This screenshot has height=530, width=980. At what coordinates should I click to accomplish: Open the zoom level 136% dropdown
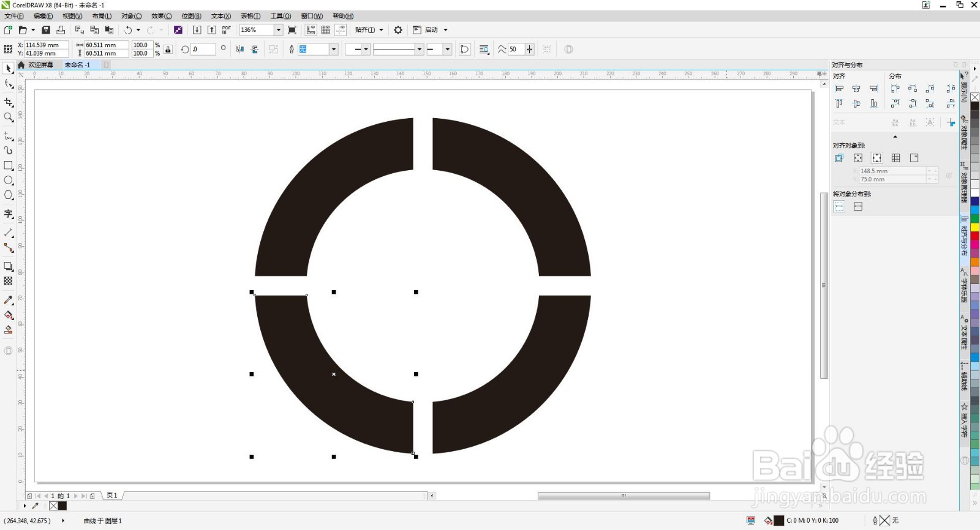(x=279, y=30)
